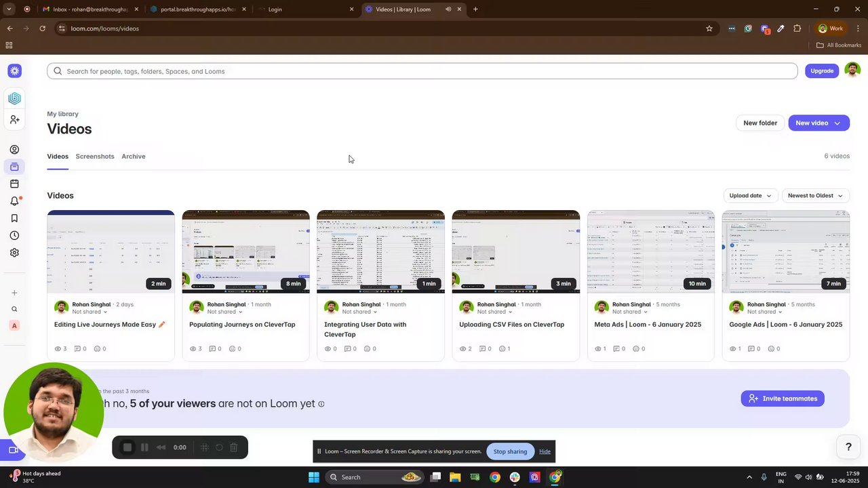Click the New folder button
The height and width of the screenshot is (488, 868).
click(x=759, y=123)
